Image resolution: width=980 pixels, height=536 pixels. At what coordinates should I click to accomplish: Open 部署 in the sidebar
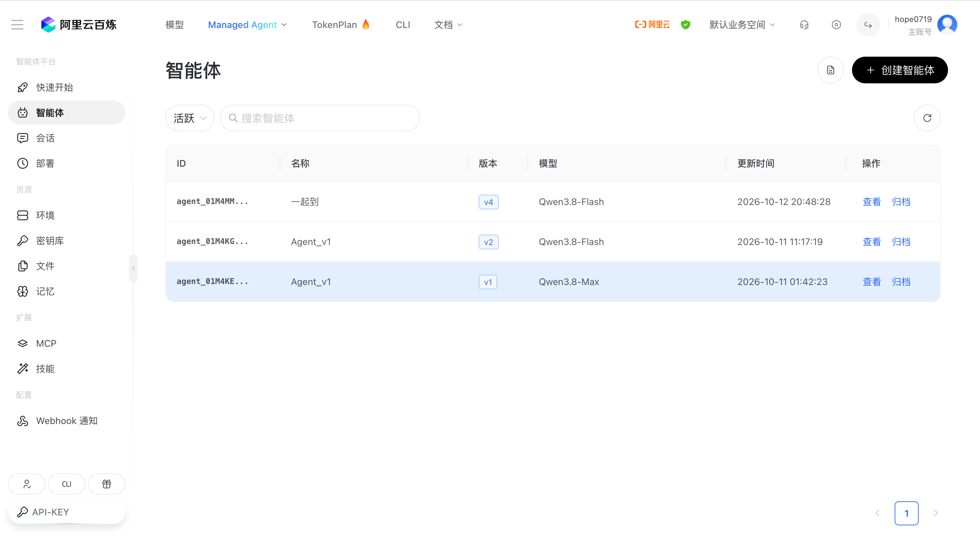point(67,164)
